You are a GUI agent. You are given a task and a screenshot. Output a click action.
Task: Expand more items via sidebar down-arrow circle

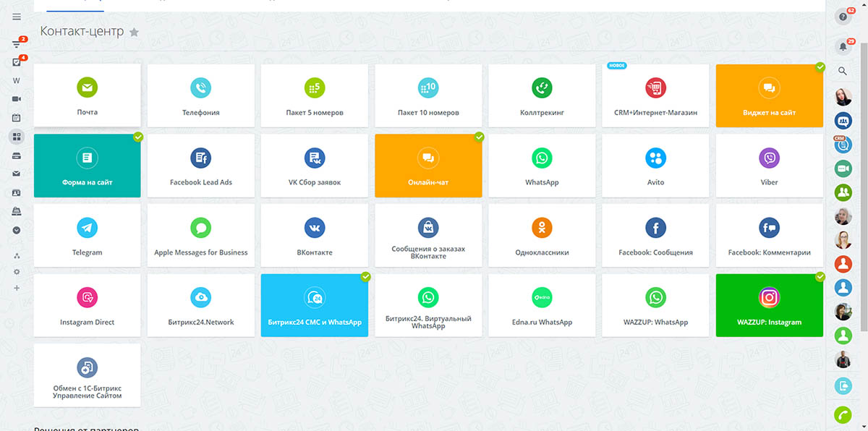(17, 230)
